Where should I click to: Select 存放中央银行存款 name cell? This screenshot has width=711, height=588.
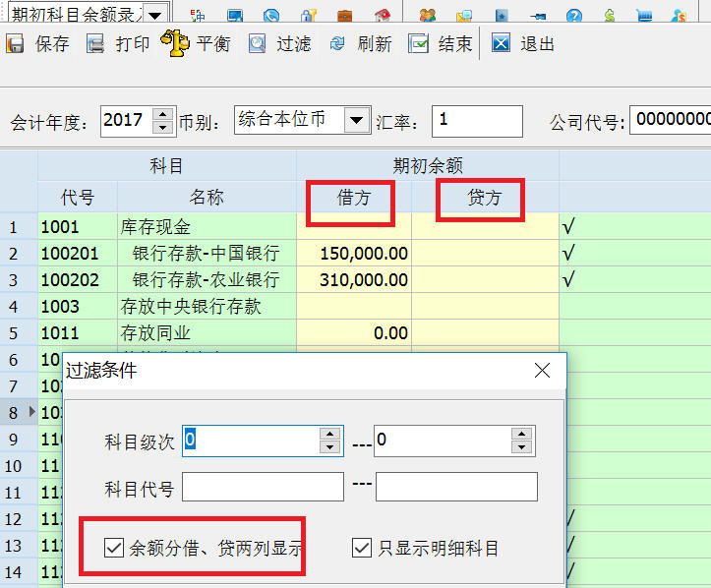point(207,307)
